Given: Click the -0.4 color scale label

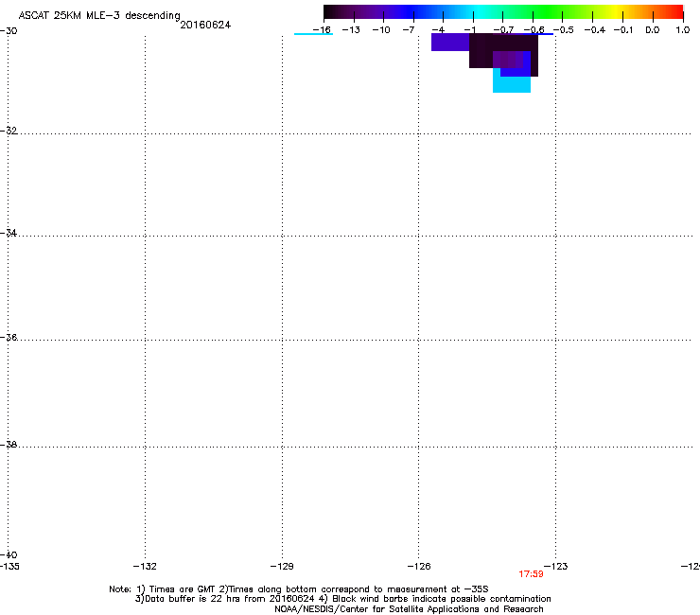Looking at the screenshot, I should (x=595, y=30).
